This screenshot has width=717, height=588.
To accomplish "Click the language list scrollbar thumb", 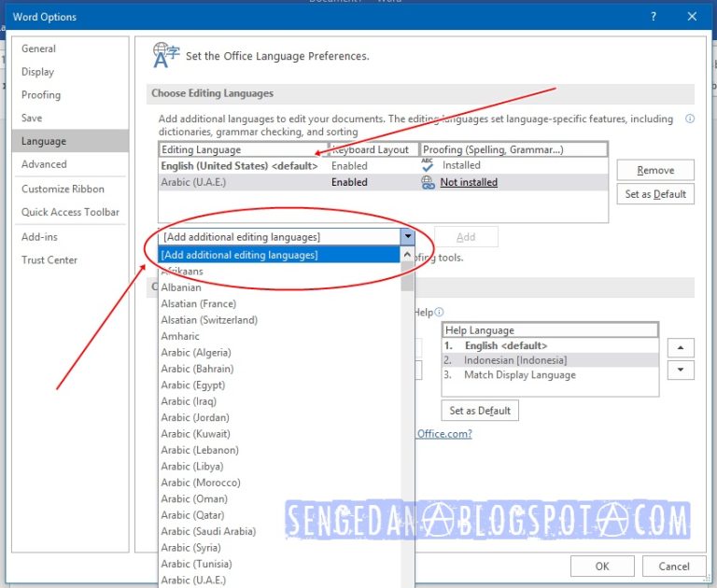I will point(407,276).
